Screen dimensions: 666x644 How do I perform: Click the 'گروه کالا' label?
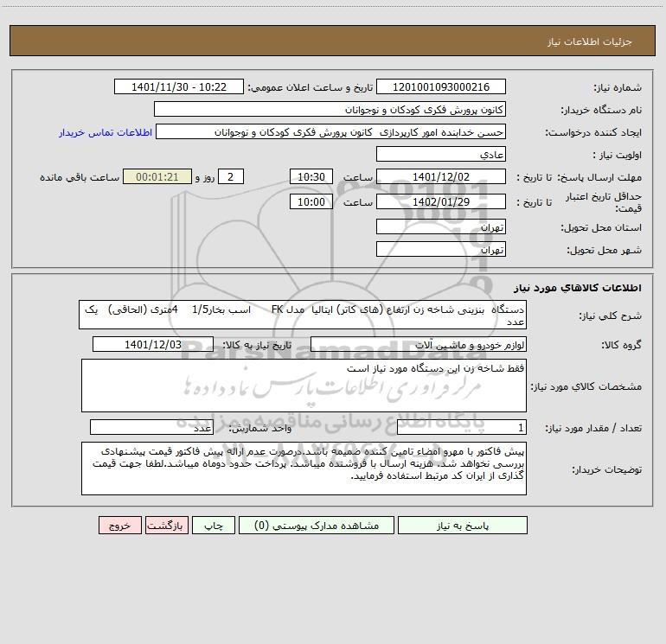(621, 345)
